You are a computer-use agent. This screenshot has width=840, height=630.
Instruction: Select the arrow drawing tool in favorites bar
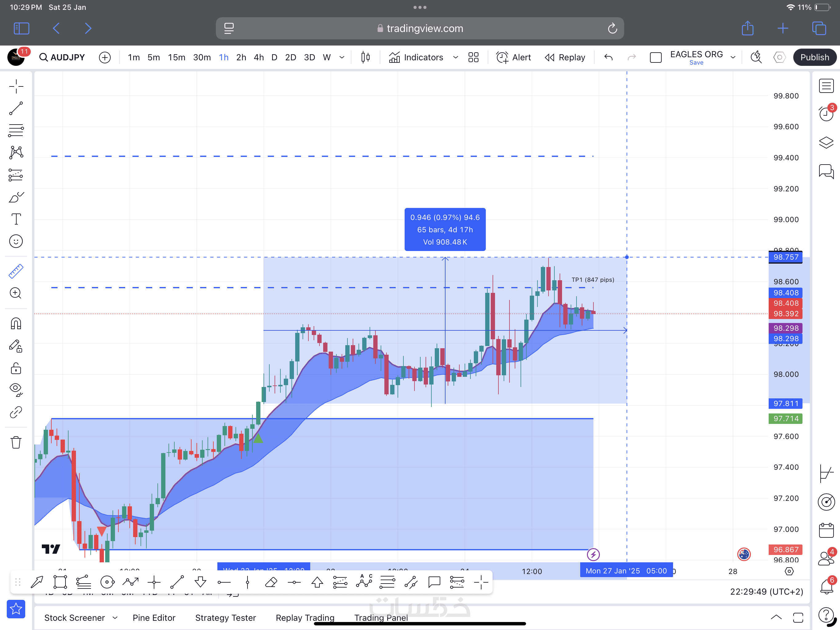[x=37, y=582]
